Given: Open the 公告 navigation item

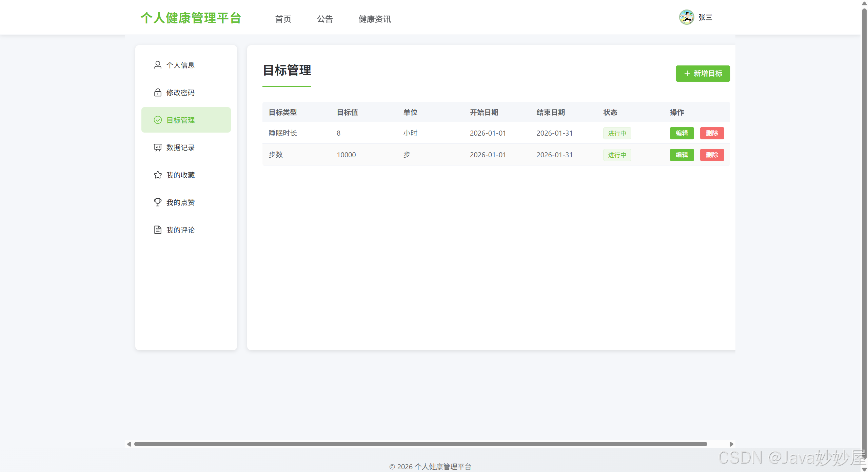Looking at the screenshot, I should pyautogui.click(x=325, y=19).
